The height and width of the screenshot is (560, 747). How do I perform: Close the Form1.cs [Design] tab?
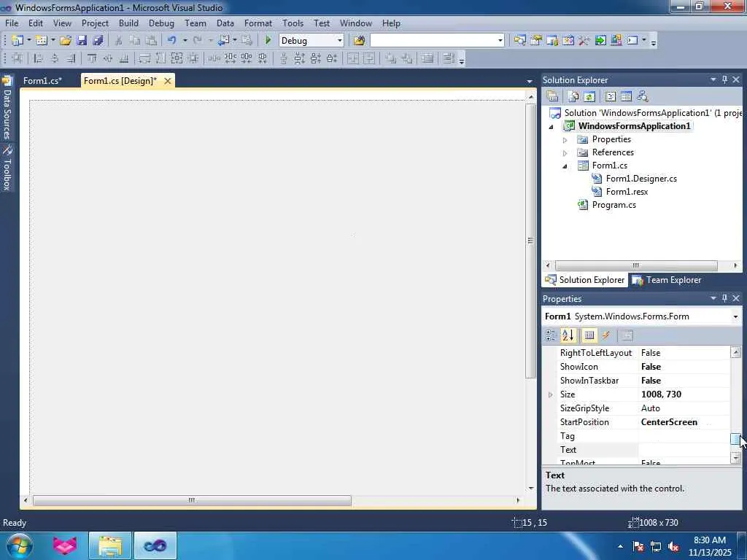point(168,81)
